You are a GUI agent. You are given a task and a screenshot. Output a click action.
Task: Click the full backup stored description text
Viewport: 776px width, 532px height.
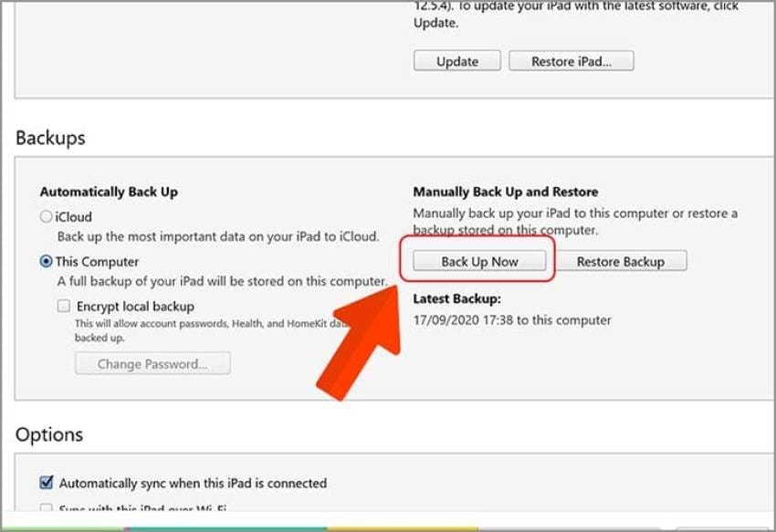221,282
